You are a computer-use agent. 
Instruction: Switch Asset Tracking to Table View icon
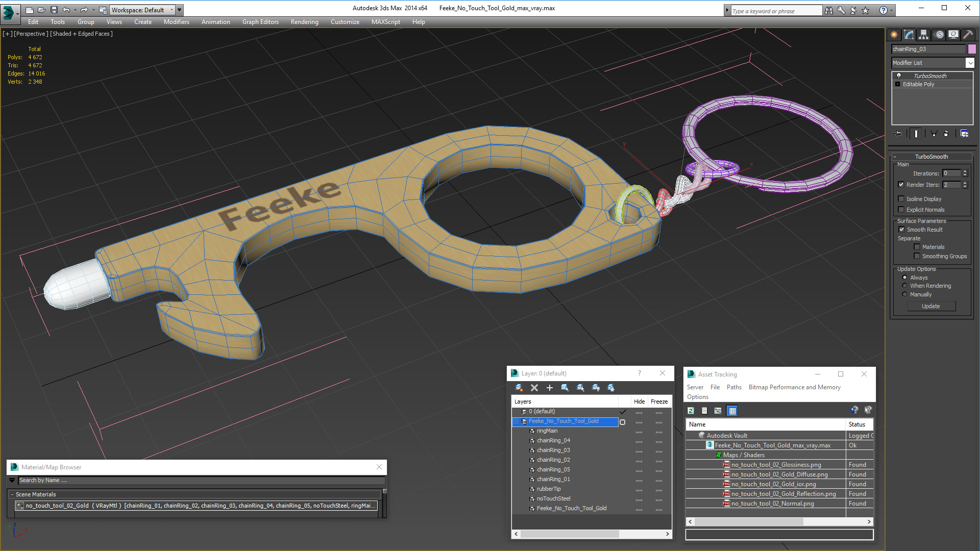click(x=732, y=411)
